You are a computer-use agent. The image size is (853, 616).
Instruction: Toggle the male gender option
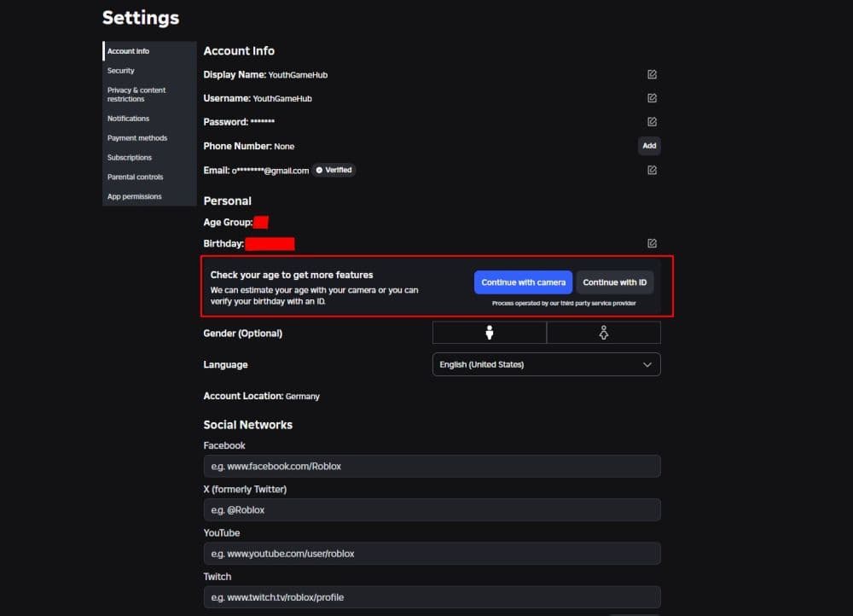coord(489,332)
